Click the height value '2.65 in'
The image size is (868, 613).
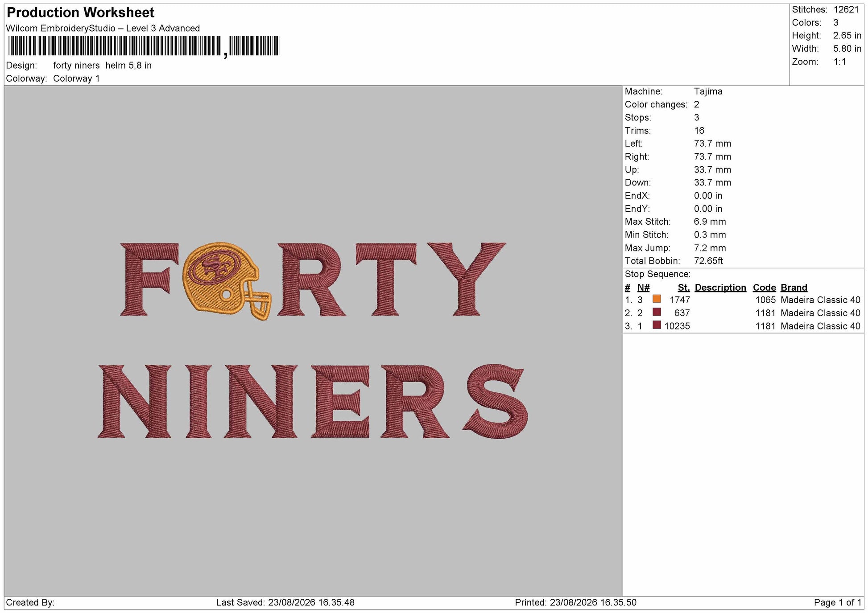pyautogui.click(x=847, y=36)
